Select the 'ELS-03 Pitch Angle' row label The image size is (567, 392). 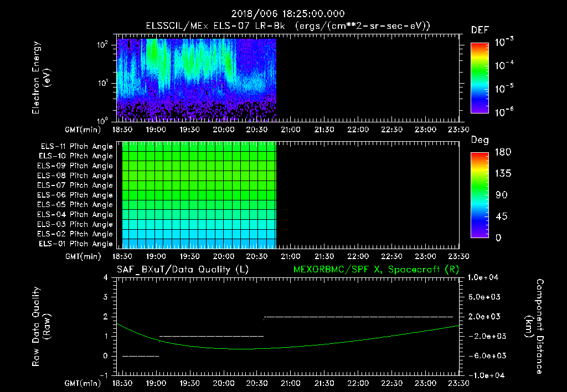(75, 224)
